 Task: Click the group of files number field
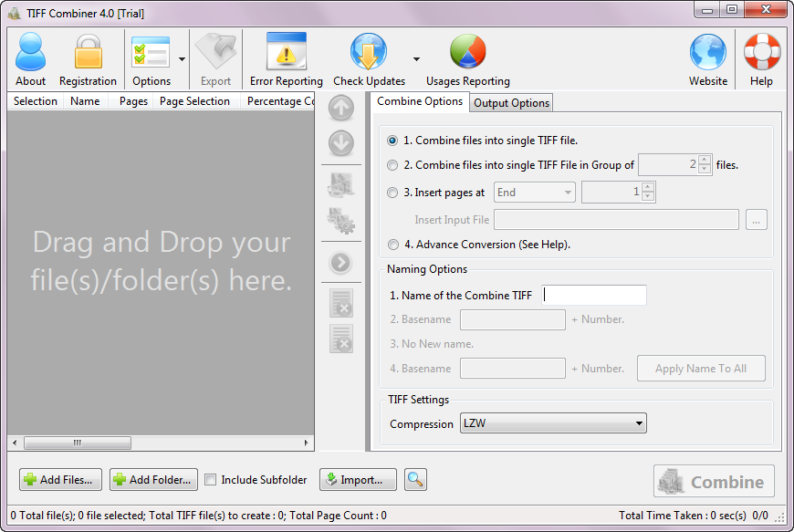[x=668, y=164]
